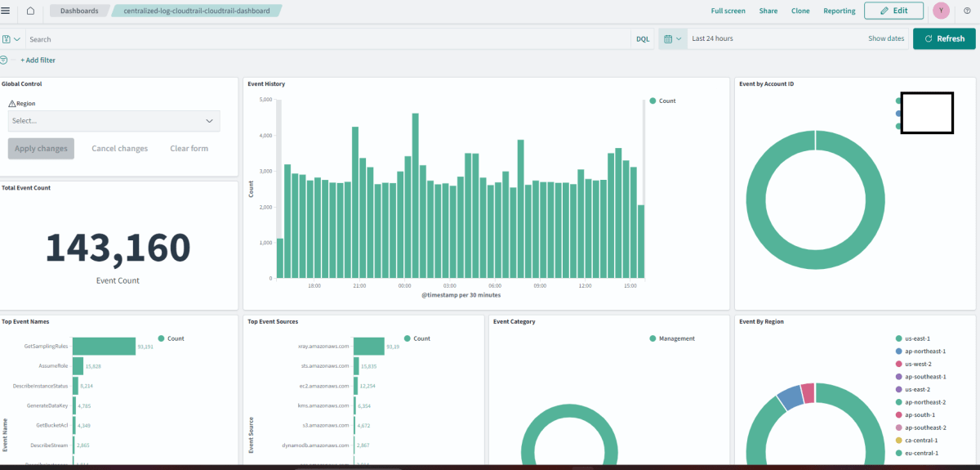Click the DQL query language switcher
The height and width of the screenshot is (470, 980).
tap(643, 38)
